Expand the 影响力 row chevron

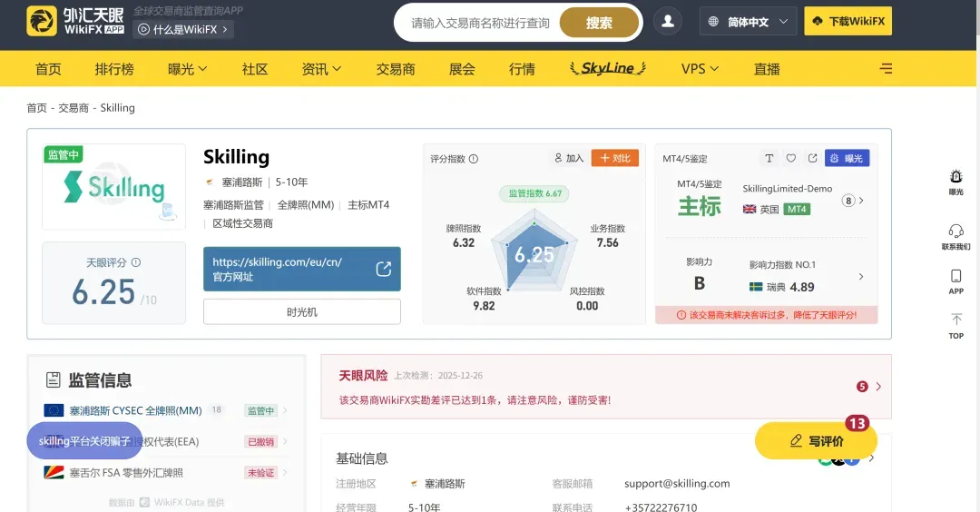(x=861, y=276)
